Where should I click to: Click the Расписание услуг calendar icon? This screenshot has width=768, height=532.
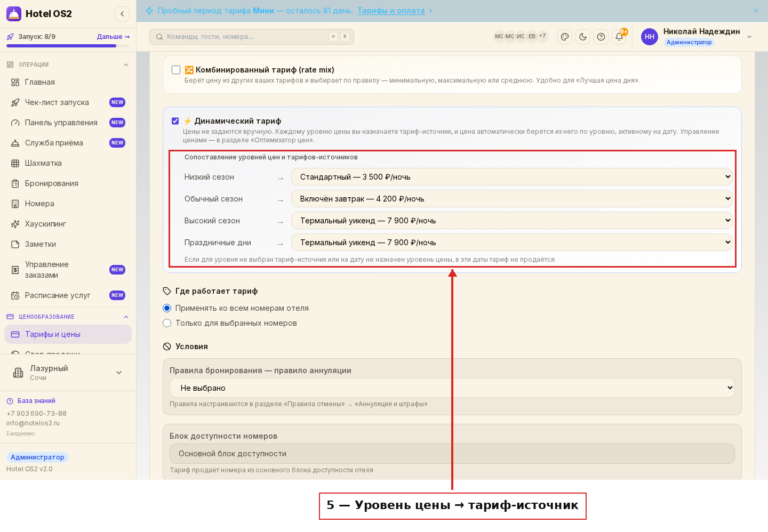pyautogui.click(x=15, y=295)
